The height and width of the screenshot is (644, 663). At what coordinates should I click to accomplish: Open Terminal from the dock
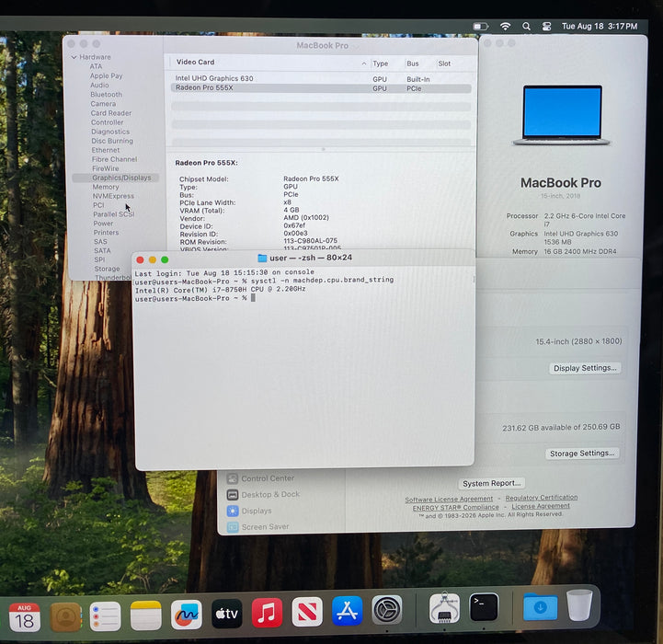[x=484, y=607]
